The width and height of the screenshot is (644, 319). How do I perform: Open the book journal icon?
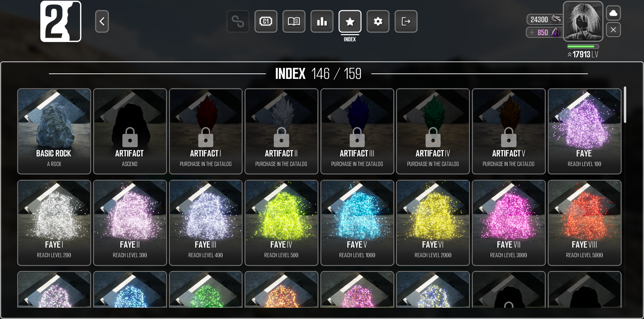[294, 22]
